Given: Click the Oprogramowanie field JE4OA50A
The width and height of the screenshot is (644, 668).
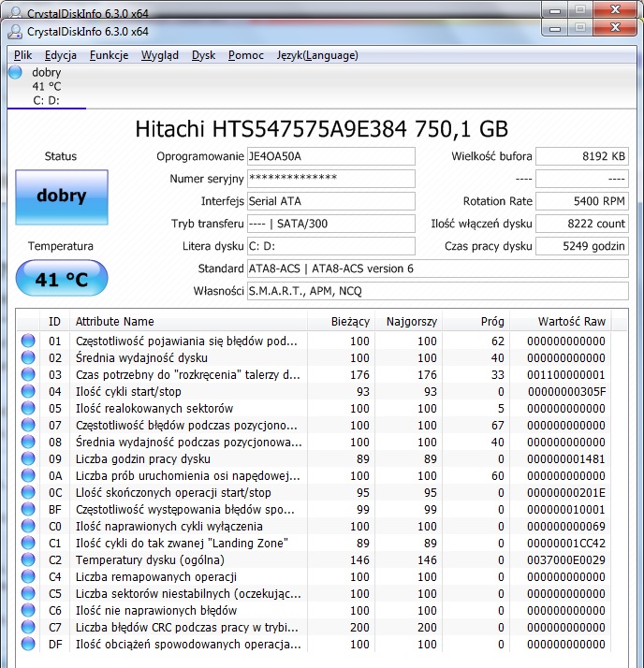Looking at the screenshot, I should coord(331,156).
